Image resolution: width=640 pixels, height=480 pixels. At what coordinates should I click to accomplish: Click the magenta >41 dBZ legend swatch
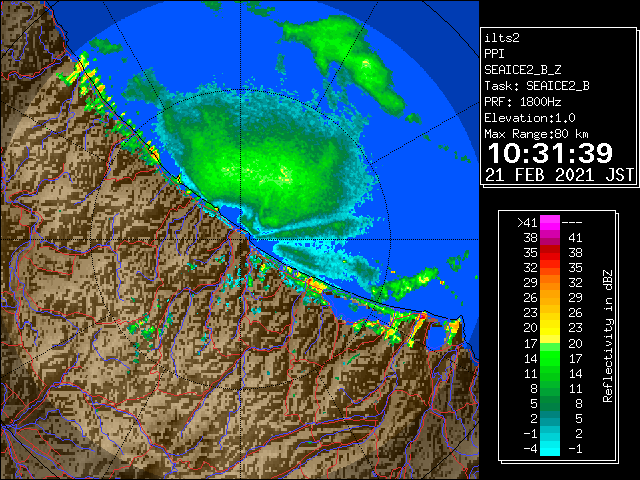pos(550,222)
